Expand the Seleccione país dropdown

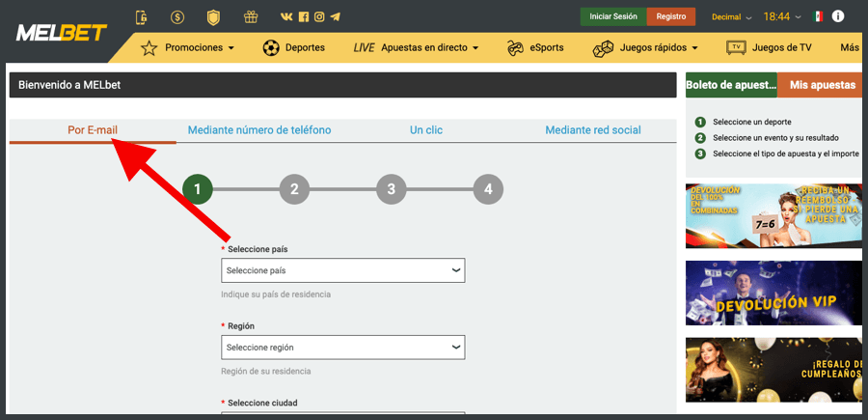[x=342, y=270]
